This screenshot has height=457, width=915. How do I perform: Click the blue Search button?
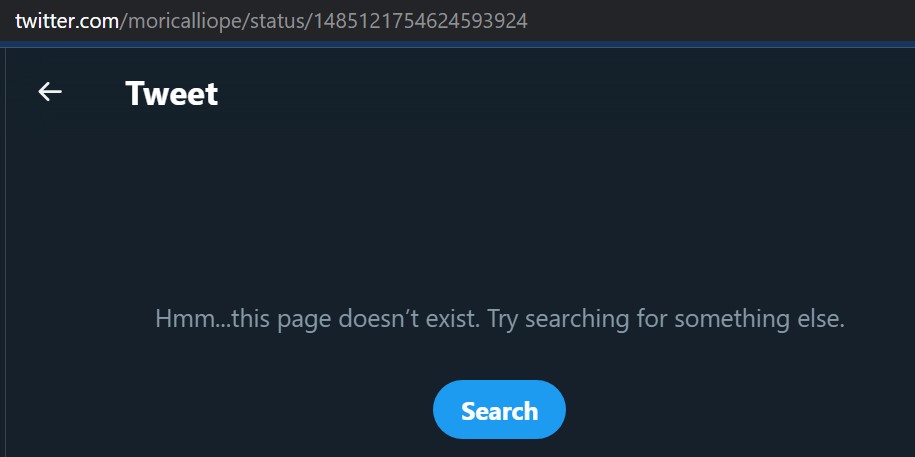499,410
